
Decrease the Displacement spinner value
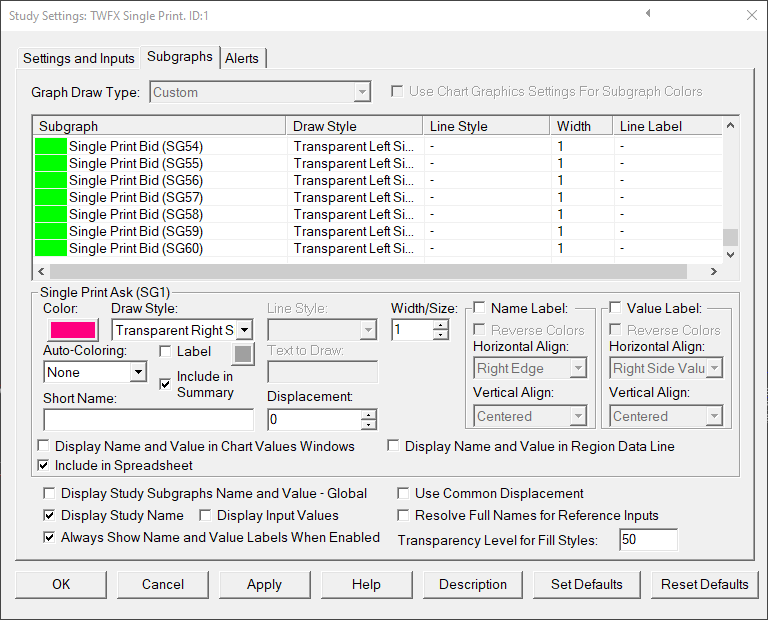[x=368, y=426]
